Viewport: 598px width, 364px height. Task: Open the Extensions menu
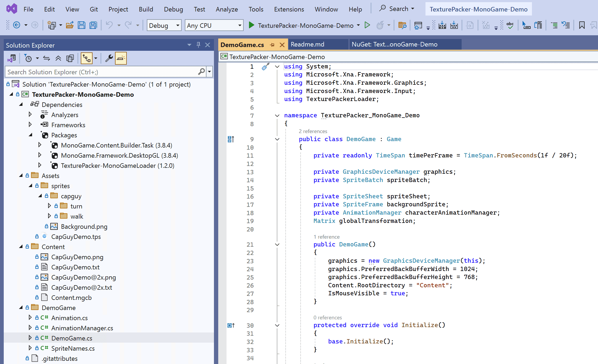click(289, 9)
